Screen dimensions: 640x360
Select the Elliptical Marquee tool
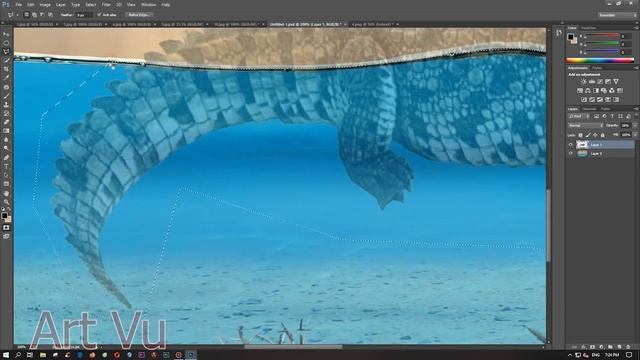(x=6, y=43)
